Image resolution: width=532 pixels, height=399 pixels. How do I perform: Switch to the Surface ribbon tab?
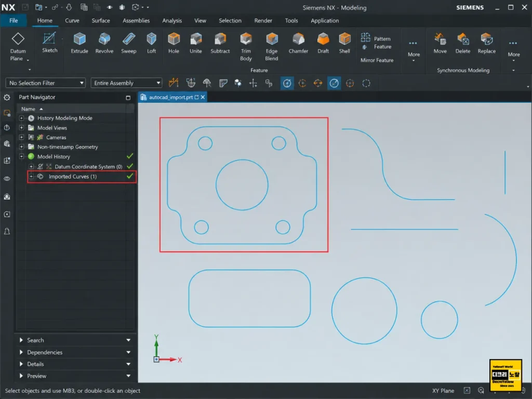tap(101, 21)
